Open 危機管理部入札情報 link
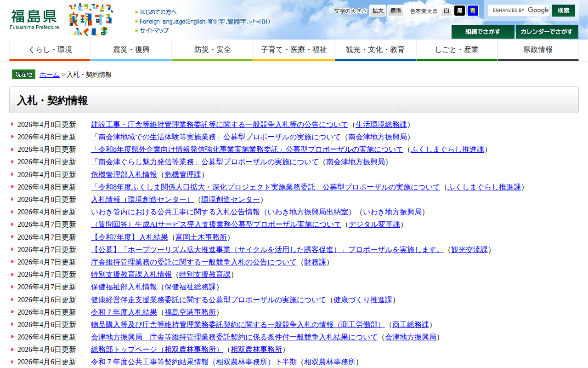The image size is (588, 368). (124, 174)
